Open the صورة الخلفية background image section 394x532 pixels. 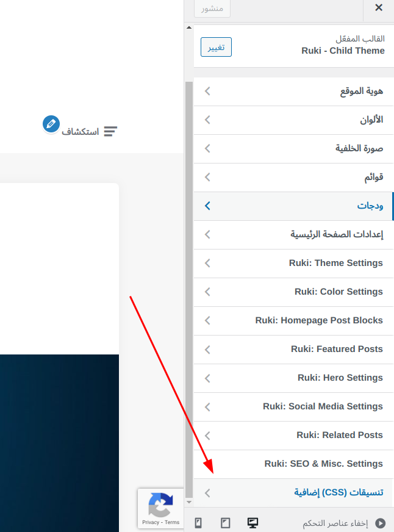[293, 149]
